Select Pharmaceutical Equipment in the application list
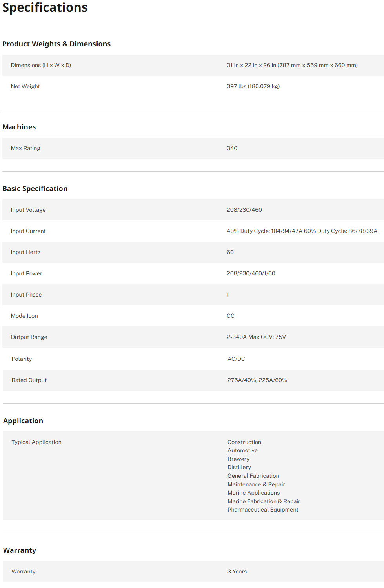Screen dimensions: 384x588 pyautogui.click(x=263, y=510)
